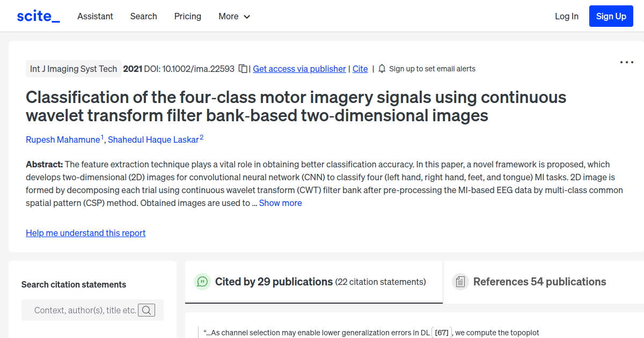
Task: Click the citation statements search field
Action: [x=80, y=310]
